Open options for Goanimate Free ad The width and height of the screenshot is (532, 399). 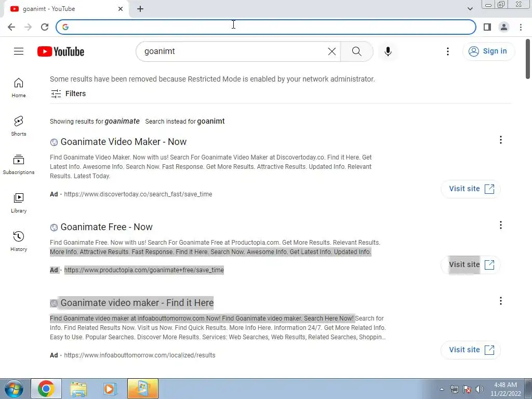tap(500, 225)
